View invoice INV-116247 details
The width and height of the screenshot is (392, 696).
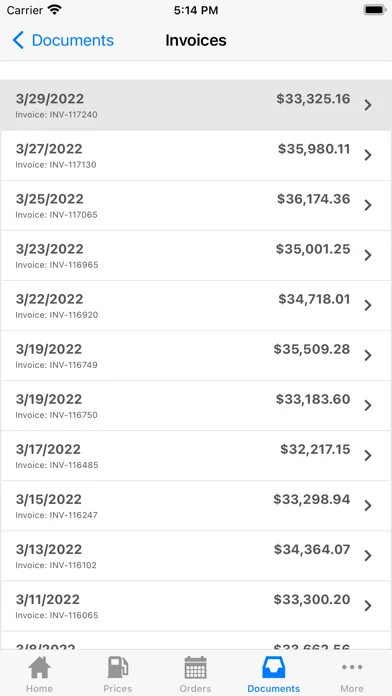coord(196,506)
